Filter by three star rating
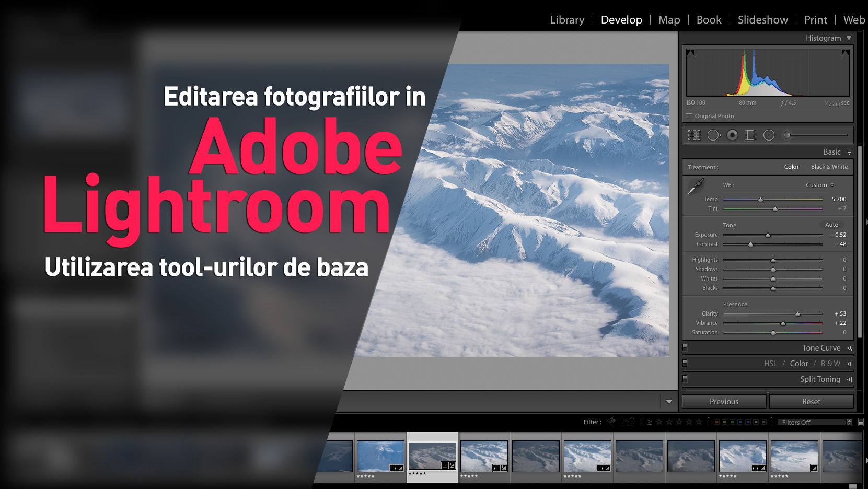Screen dimensions: 868x489 [679, 422]
